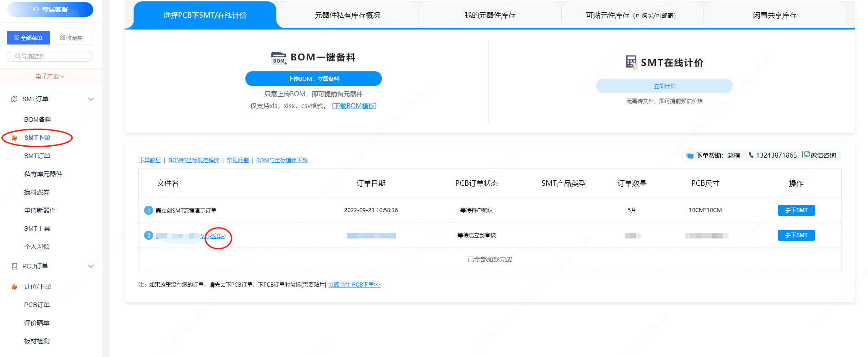The width and height of the screenshot is (868, 357).
Task: Click the phone icon beside 13243871865
Action: click(751, 155)
